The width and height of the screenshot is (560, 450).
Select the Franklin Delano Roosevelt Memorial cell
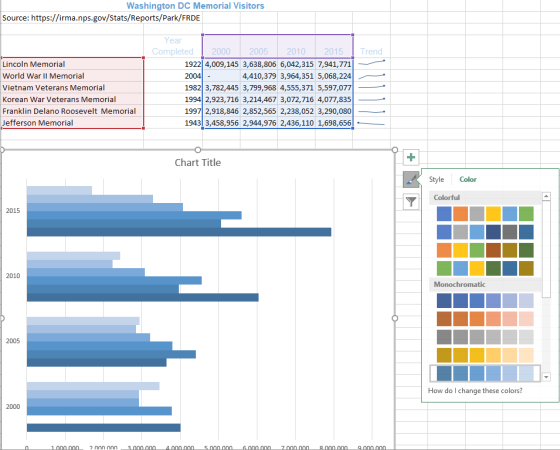point(72,111)
